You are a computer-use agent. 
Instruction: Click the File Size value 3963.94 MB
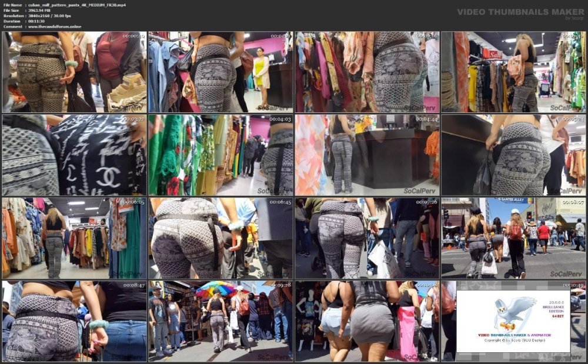click(x=40, y=11)
